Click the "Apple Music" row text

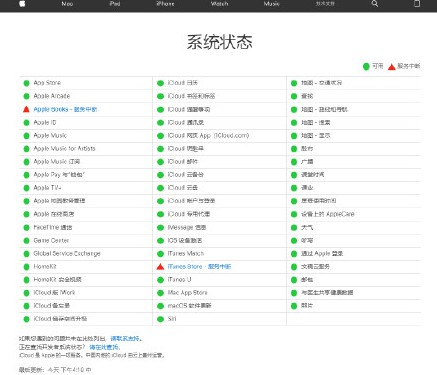(x=50, y=135)
